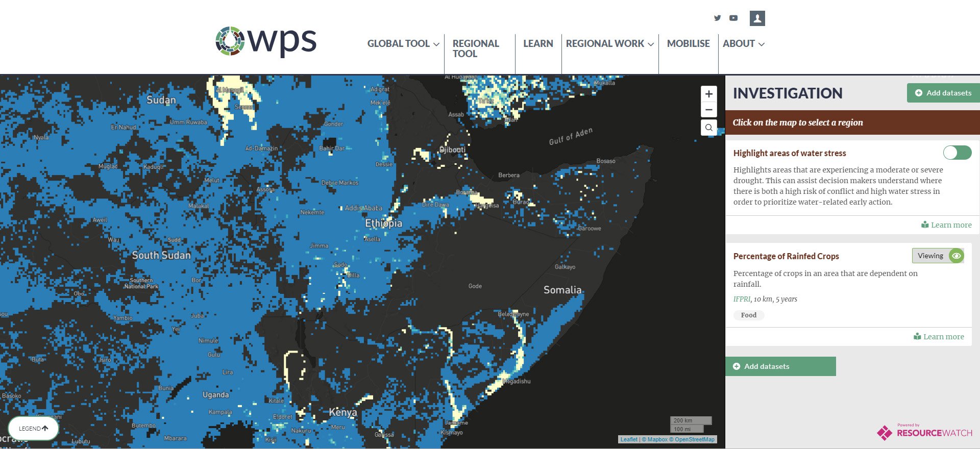980x449 pixels.
Task: Click the Twitter icon in the header
Action: 717,18
